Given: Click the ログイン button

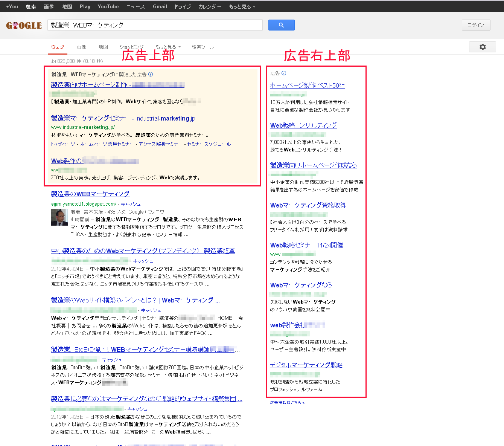Looking at the screenshot, I should coord(476,25).
